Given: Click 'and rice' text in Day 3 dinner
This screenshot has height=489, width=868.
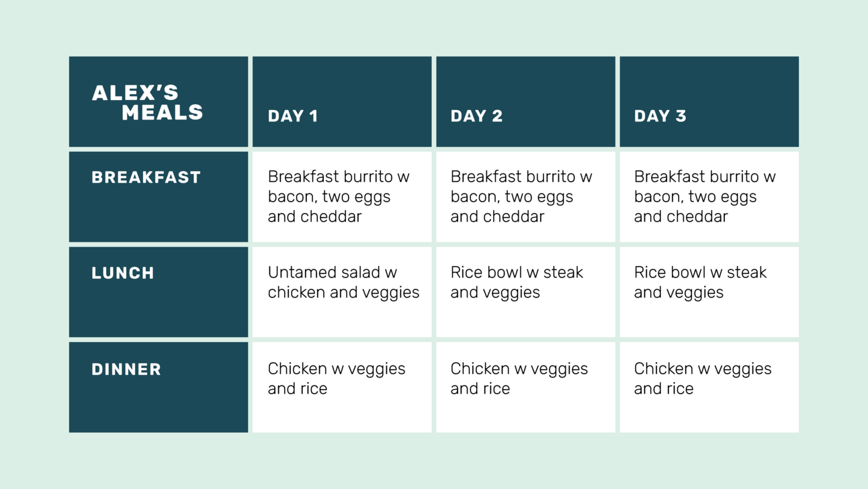Looking at the screenshot, I should click(x=664, y=389).
